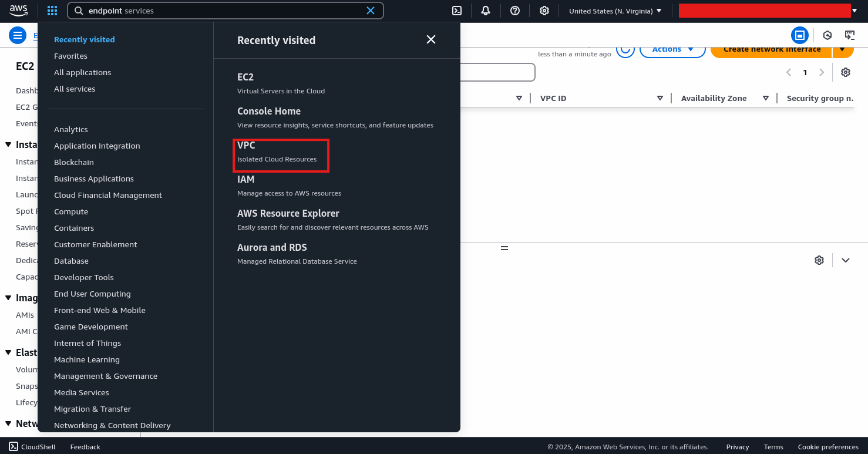The image size is (868, 454).
Task: Open the help icon in the top bar
Action: pos(515,10)
